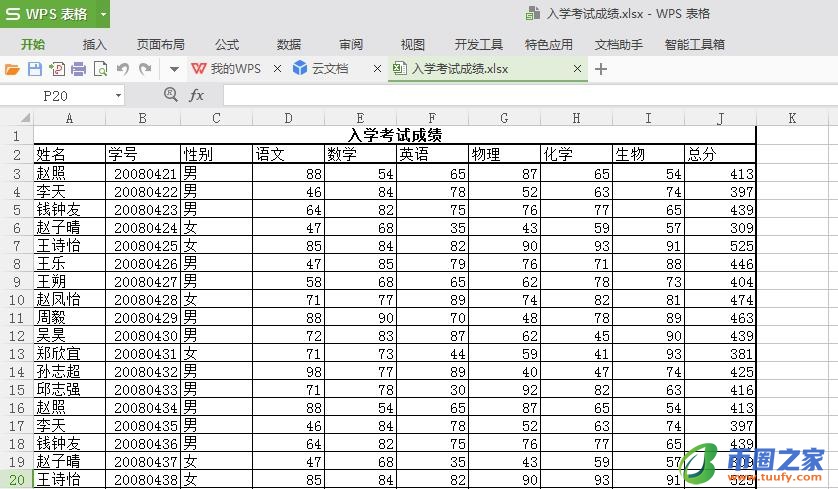Screen dimensions: 838x489
Task: Open the insert function fx button
Action: 196,95
